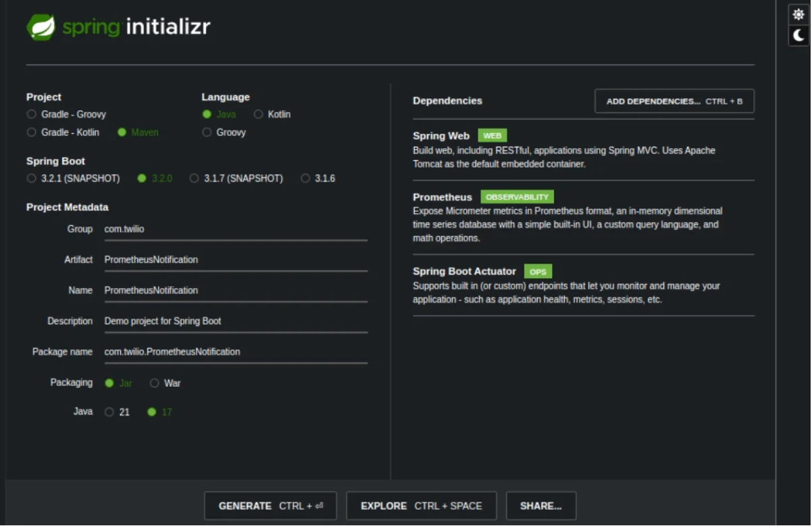Select Spring Boot 3.1.7 (SNAPSHOT)
Viewport: 812px width, 526px height.
(236, 178)
